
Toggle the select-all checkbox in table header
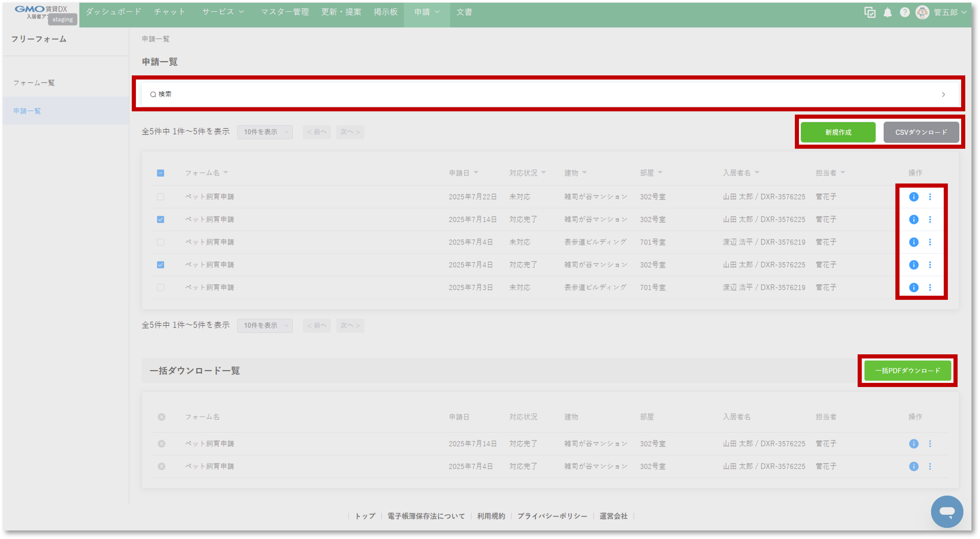(x=161, y=173)
